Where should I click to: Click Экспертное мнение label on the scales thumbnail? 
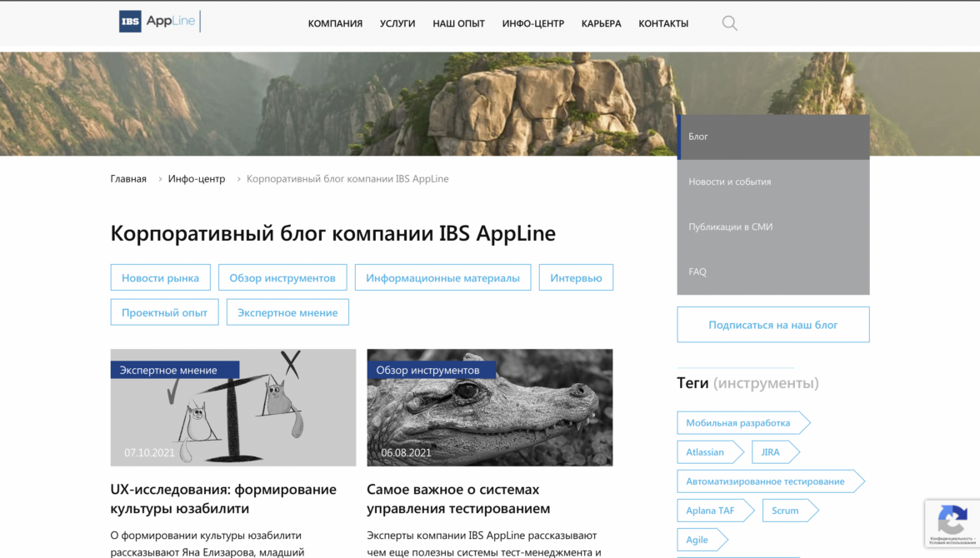pos(175,370)
